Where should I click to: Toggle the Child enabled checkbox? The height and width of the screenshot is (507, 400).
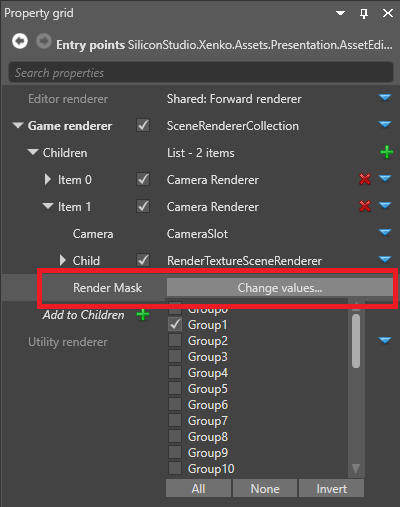(x=143, y=260)
